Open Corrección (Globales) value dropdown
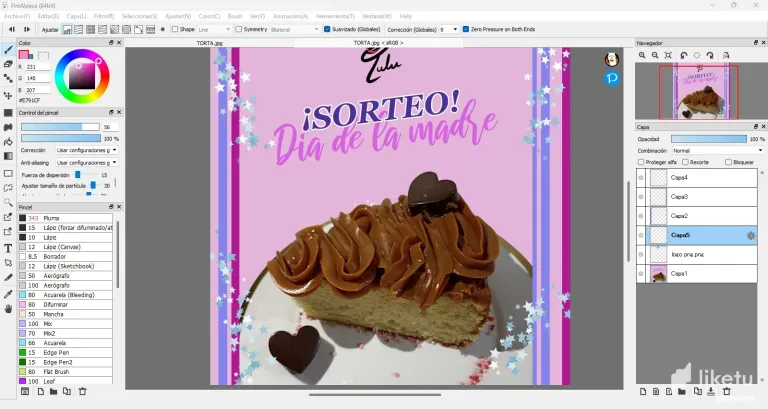Screen dimensions: 768x409 pos(449,29)
